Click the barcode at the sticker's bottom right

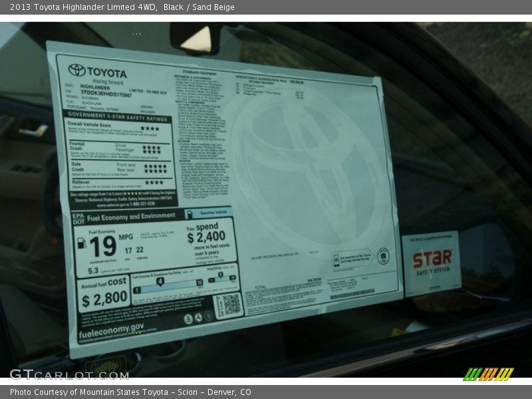(x=352, y=294)
